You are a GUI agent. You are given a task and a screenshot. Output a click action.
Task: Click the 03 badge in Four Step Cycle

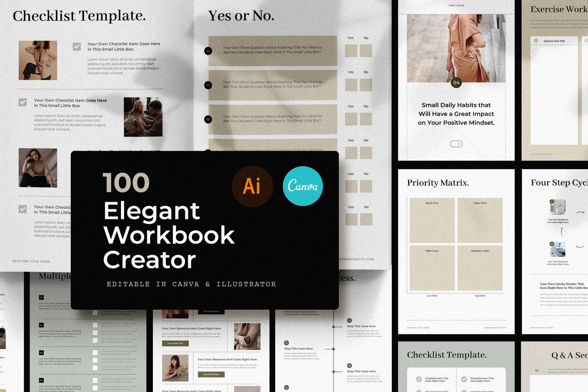552,244
